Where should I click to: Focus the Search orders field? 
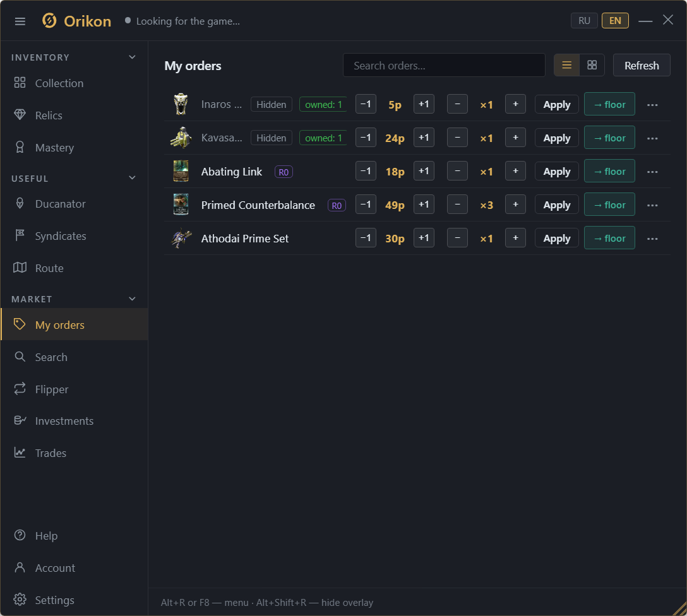444,65
